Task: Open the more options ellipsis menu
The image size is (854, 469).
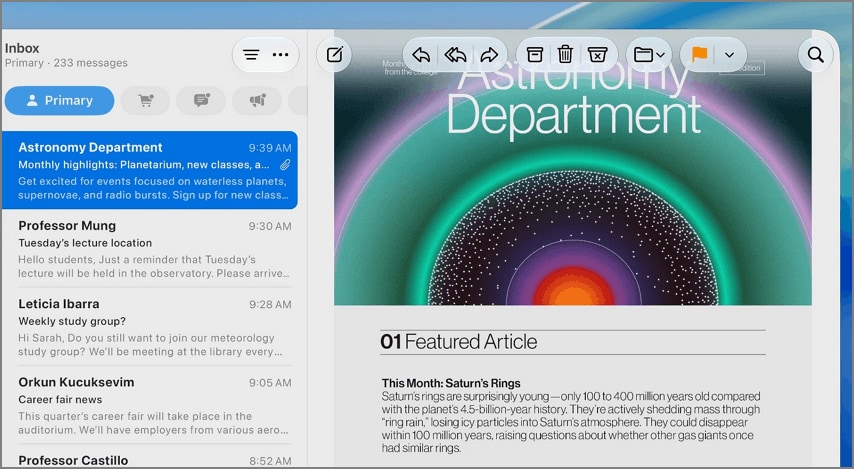Action: [280, 55]
